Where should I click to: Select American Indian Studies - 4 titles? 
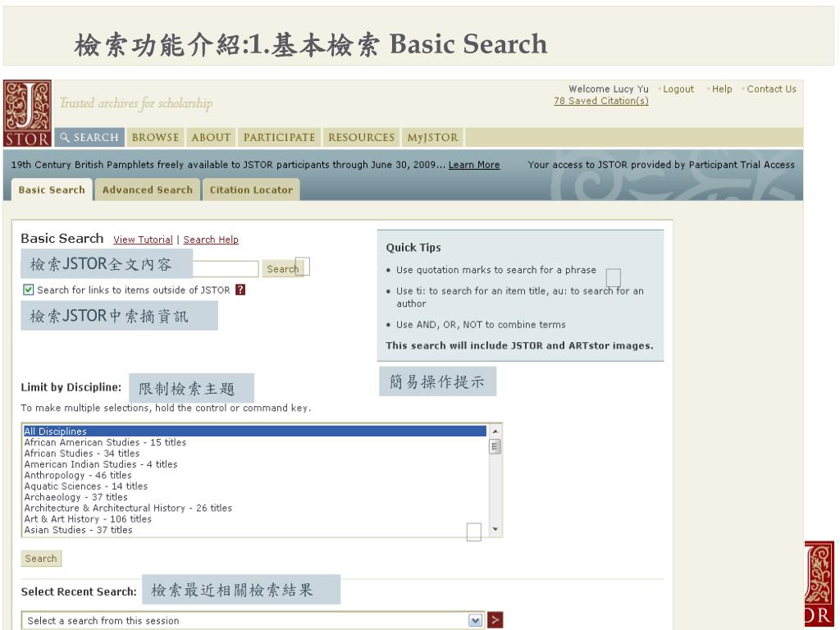click(x=255, y=464)
